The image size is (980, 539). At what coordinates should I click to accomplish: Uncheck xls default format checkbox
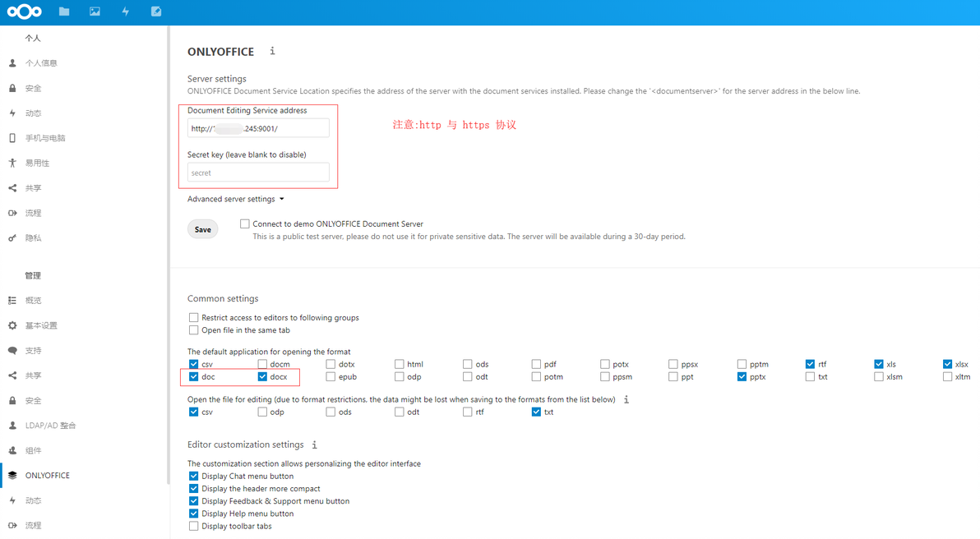click(879, 364)
